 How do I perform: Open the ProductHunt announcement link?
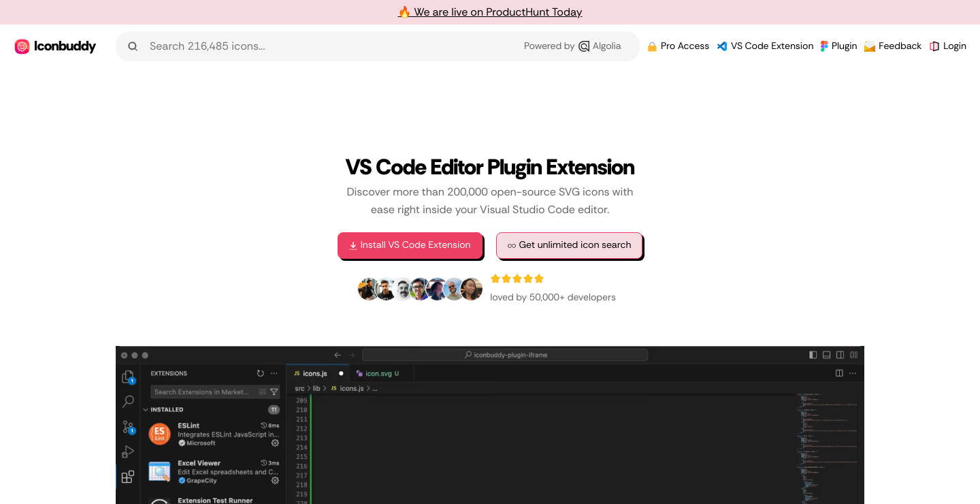[489, 12]
